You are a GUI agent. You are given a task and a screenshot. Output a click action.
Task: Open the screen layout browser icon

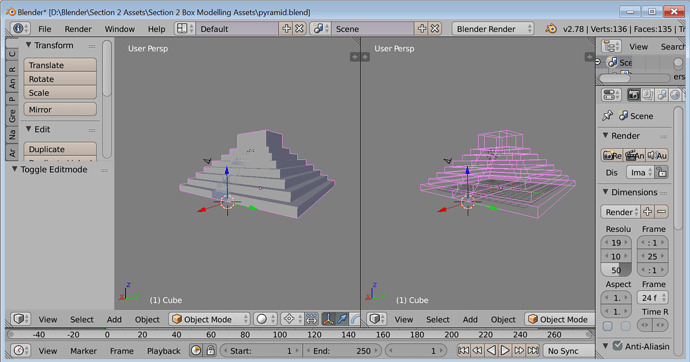point(184,29)
